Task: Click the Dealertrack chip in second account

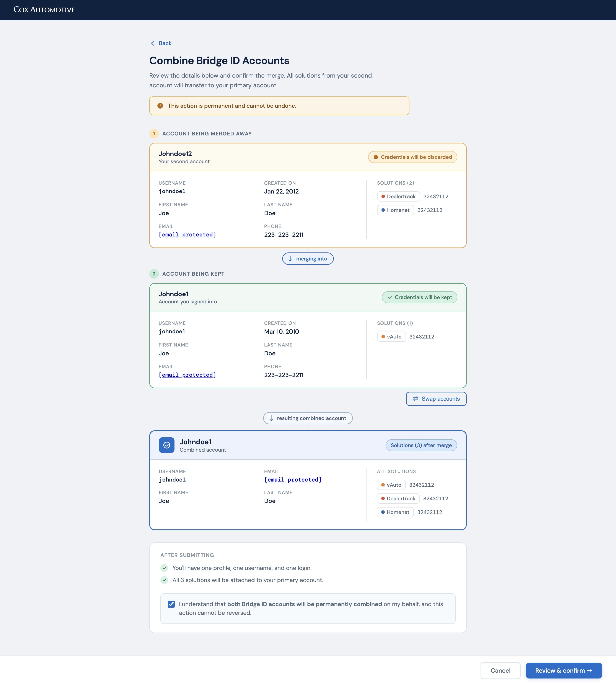Action: coord(398,197)
